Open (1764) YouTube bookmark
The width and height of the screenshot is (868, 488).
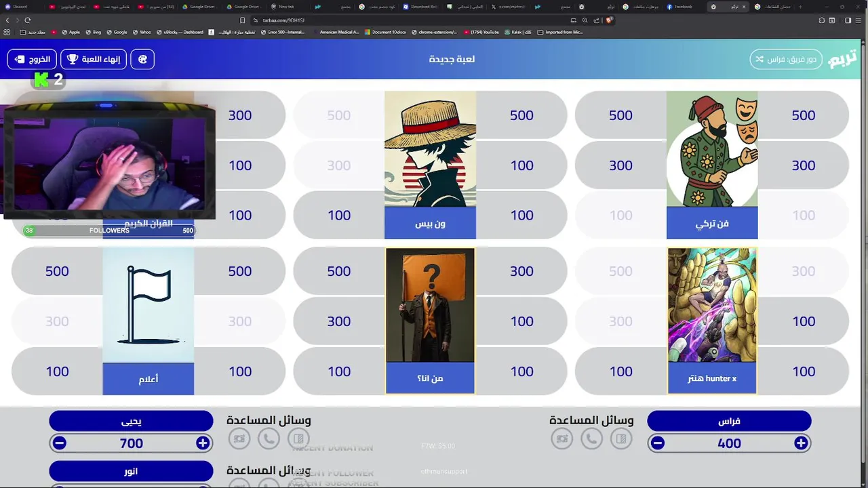pyautogui.click(x=481, y=32)
